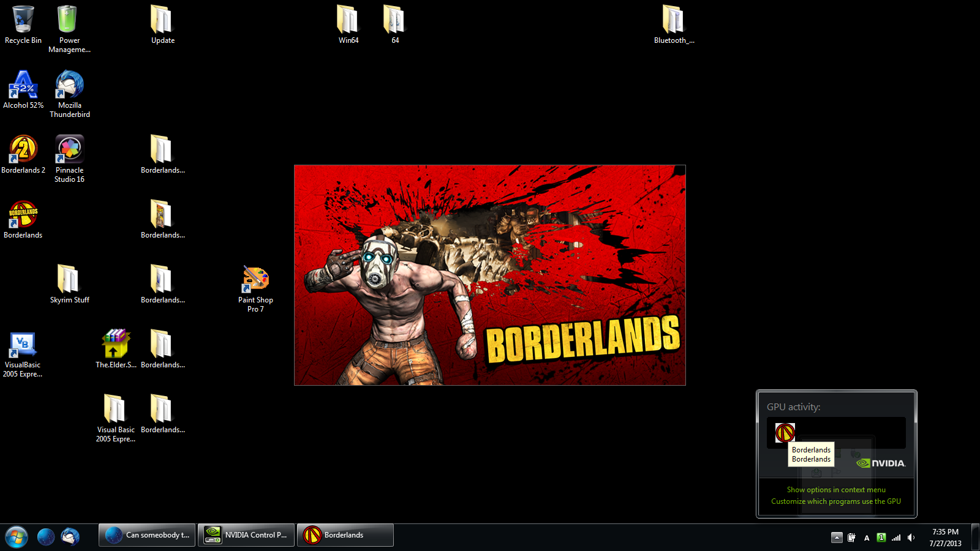Select the Bluetooth_ folder on the desktop

coord(674,25)
